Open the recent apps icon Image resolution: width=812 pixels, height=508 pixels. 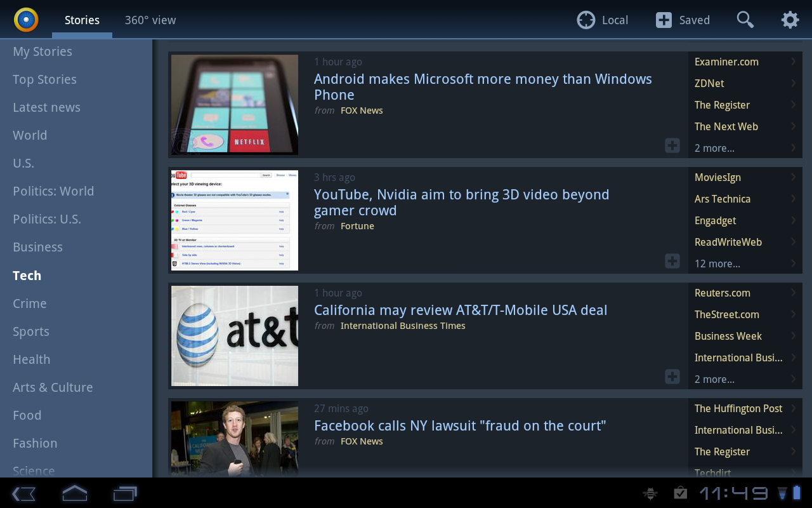[x=125, y=493]
